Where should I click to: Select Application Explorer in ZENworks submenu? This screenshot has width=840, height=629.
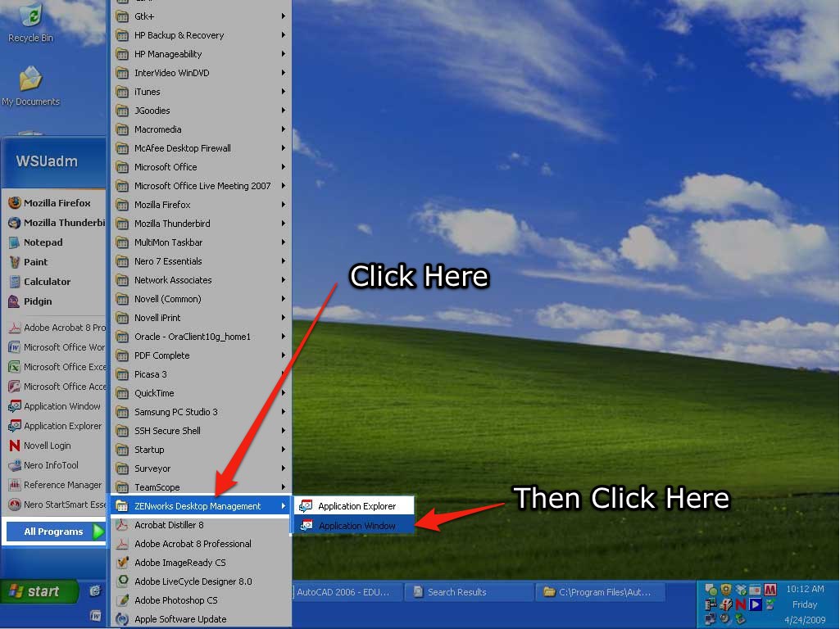click(x=356, y=506)
